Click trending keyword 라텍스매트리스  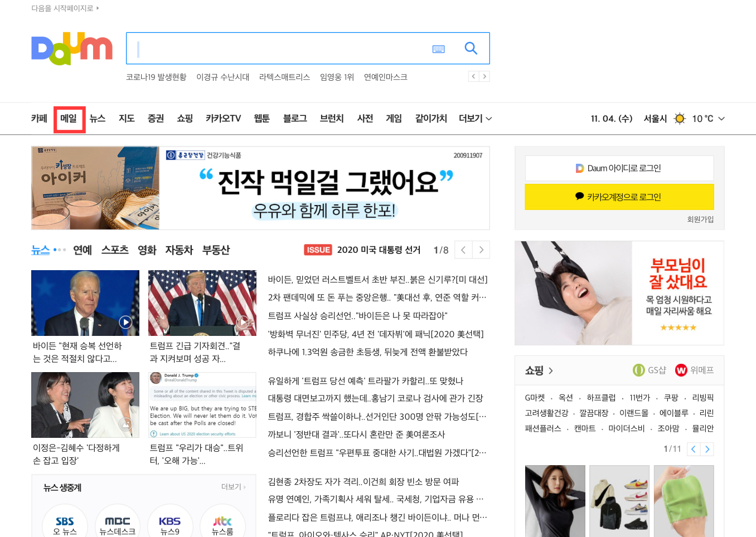(x=284, y=77)
